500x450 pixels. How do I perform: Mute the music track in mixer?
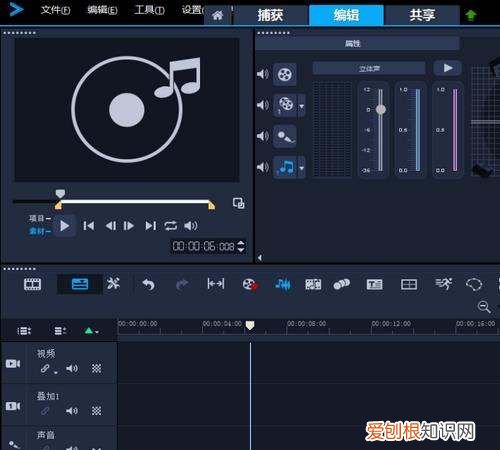(263, 167)
